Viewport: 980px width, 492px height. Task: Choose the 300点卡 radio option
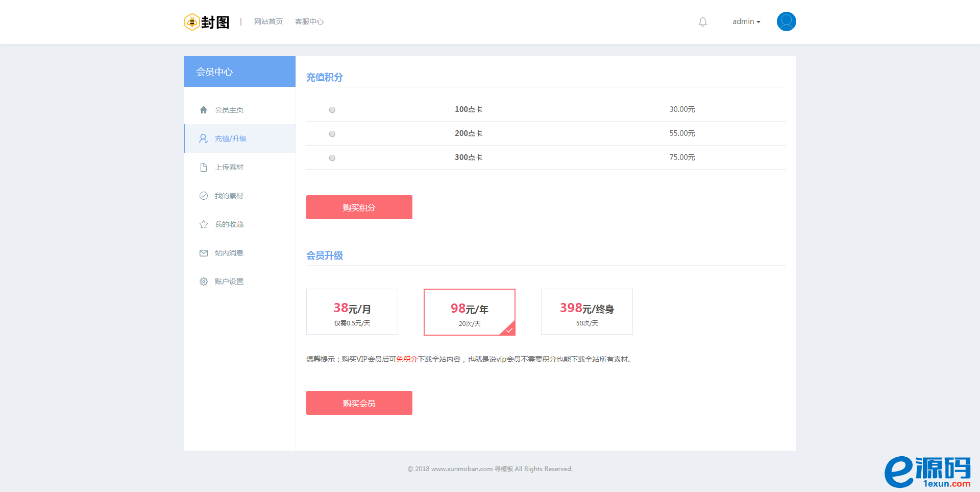332,158
